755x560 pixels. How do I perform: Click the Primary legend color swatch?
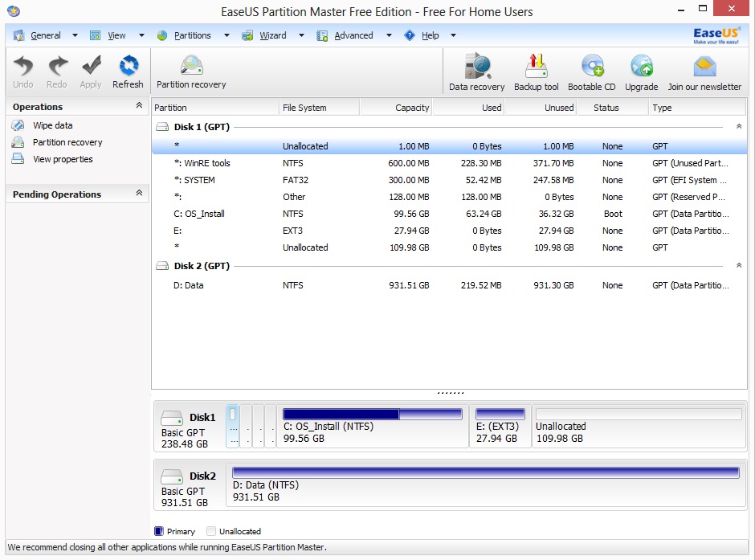158,531
